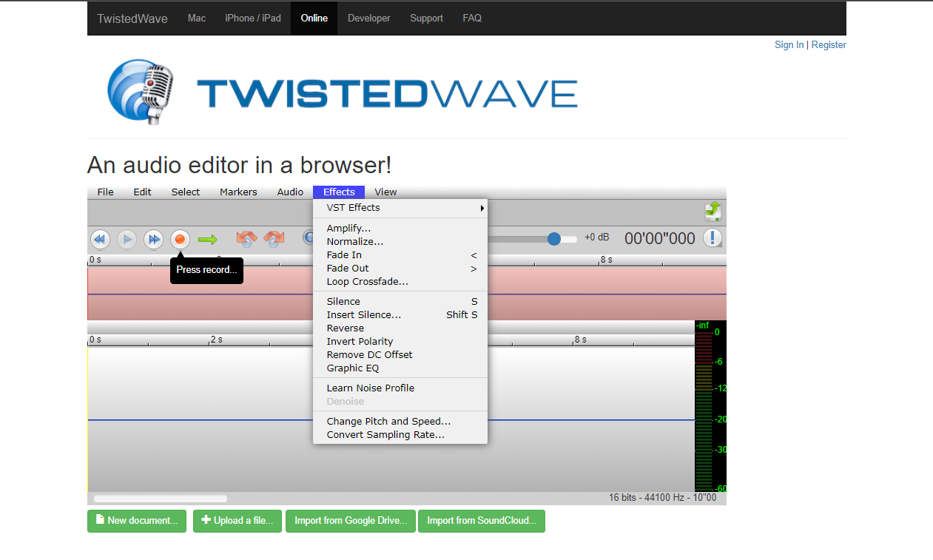The height and width of the screenshot is (560, 933).
Task: Click the fast-forward button
Action: coord(153,239)
